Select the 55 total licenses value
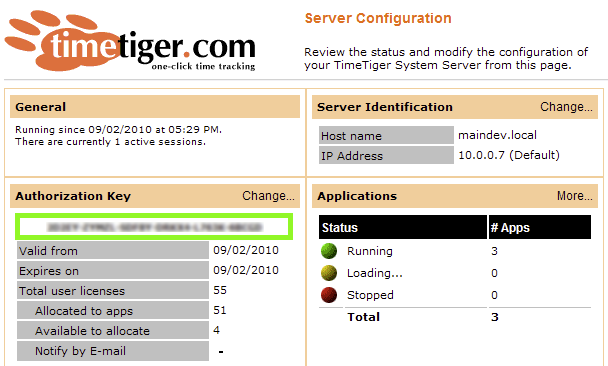The image size is (608, 366). pos(220,290)
